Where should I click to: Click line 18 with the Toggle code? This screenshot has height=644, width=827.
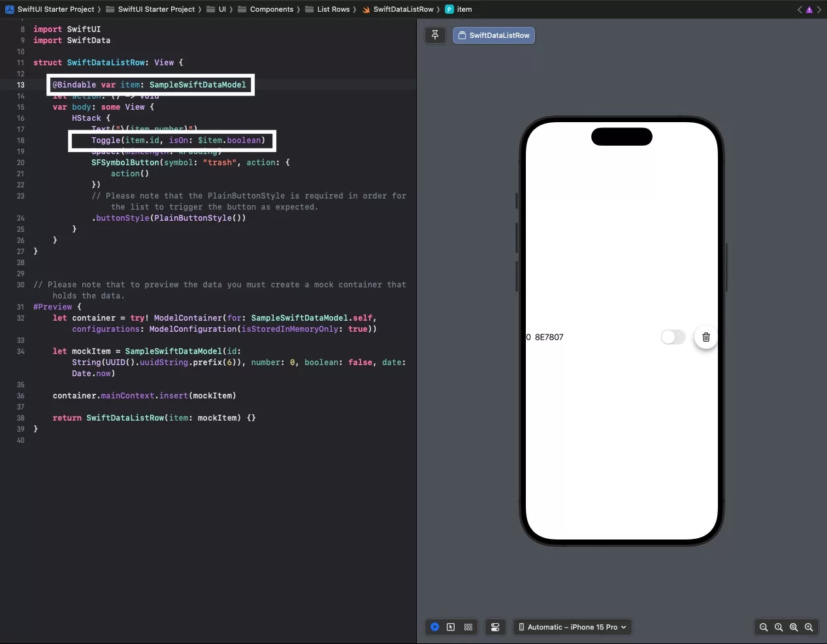tap(178, 140)
